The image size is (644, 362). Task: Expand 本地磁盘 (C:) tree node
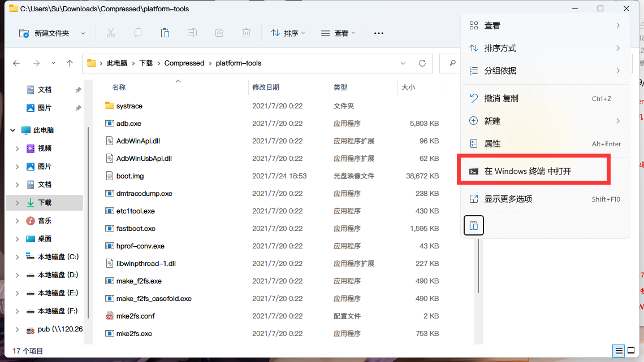(18, 257)
